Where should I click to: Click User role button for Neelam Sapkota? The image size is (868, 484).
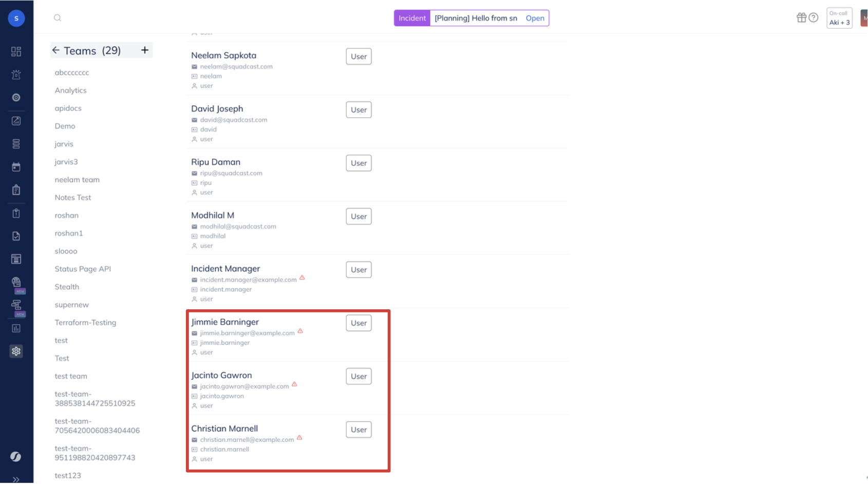coord(358,57)
